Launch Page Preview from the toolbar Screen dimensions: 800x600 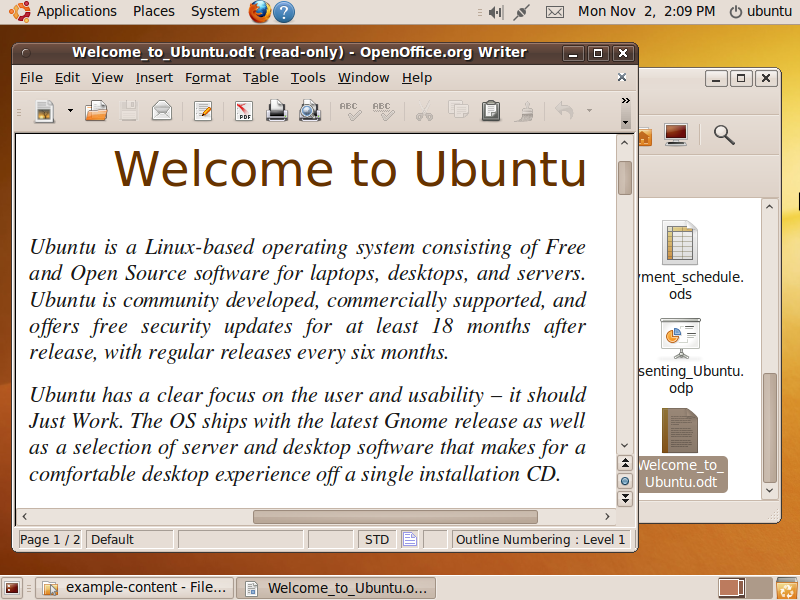pos(310,111)
